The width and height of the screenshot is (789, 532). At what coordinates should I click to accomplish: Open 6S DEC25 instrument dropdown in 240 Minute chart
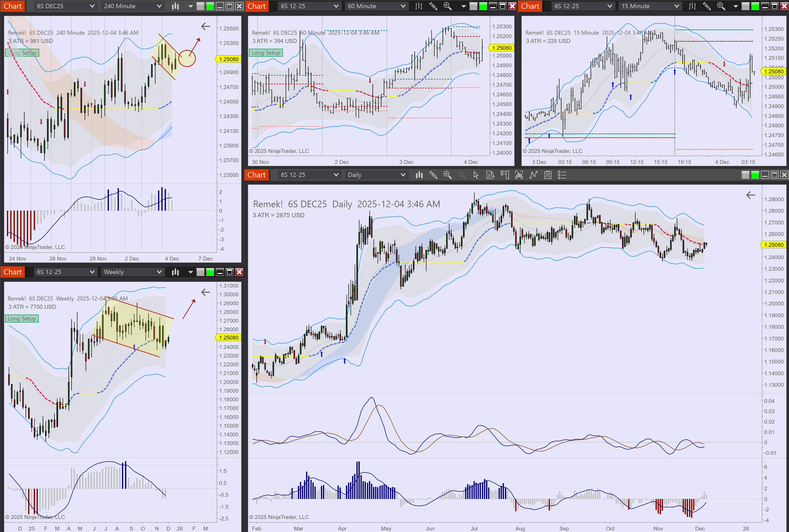[66, 6]
